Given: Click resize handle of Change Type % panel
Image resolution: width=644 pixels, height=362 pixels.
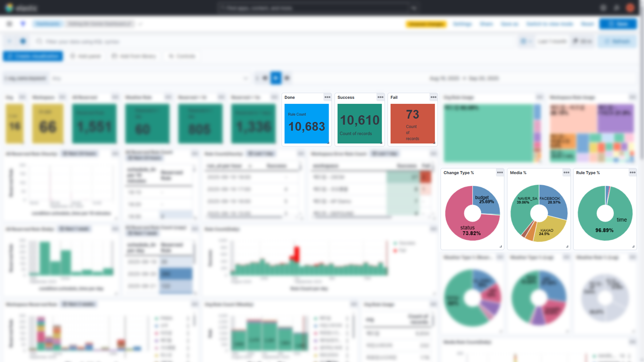Looking at the screenshot, I should [x=500, y=246].
